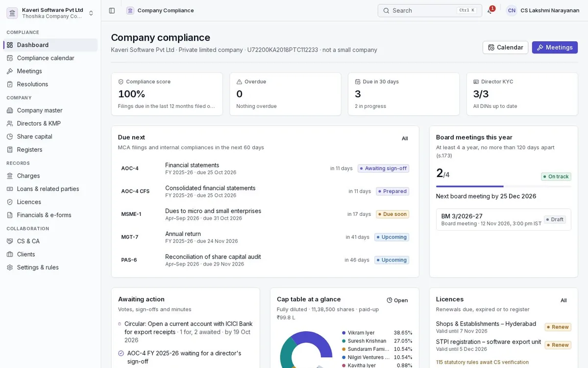This screenshot has width=588, height=368.
Task: Navigate to Share capital section
Action: [50, 136]
